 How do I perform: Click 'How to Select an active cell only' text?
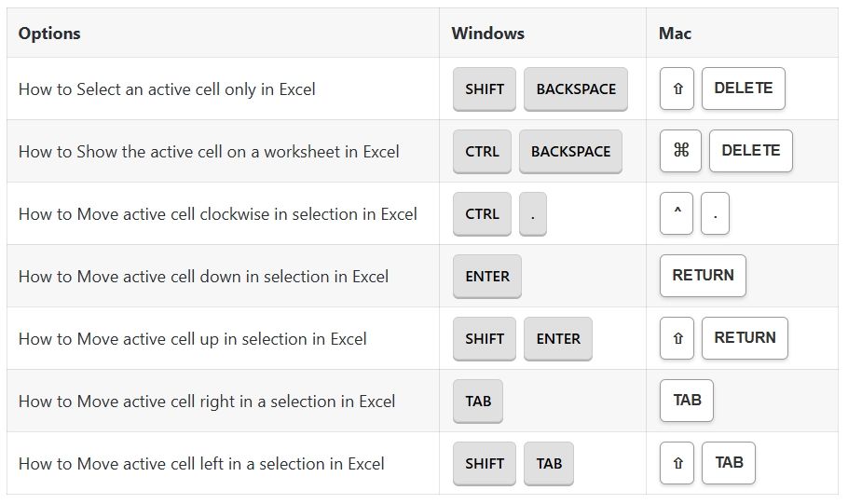coord(167,89)
